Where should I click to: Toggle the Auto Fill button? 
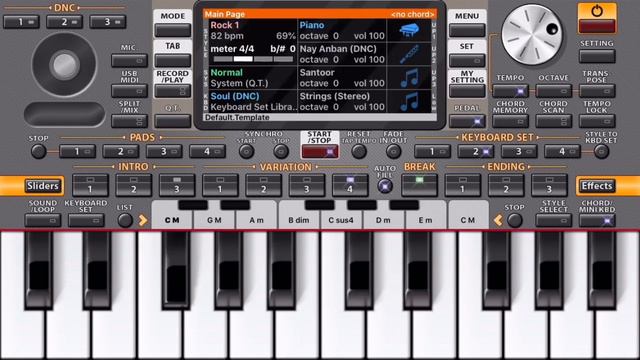pyautogui.click(x=384, y=186)
